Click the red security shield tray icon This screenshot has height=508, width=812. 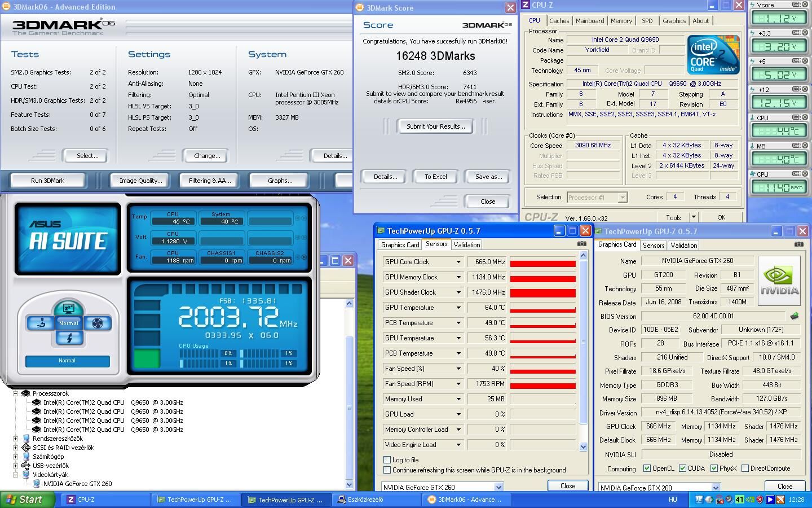tap(760, 500)
